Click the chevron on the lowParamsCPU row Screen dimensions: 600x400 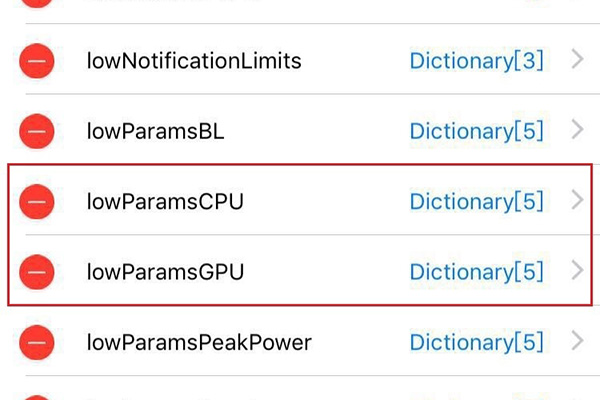coord(576,201)
